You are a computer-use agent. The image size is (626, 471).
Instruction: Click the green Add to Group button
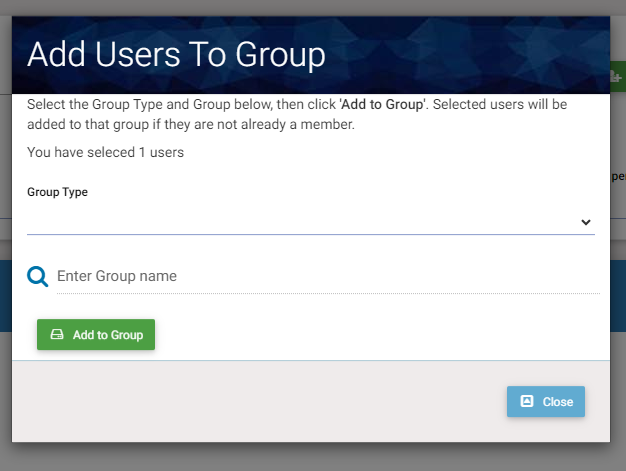click(x=96, y=334)
